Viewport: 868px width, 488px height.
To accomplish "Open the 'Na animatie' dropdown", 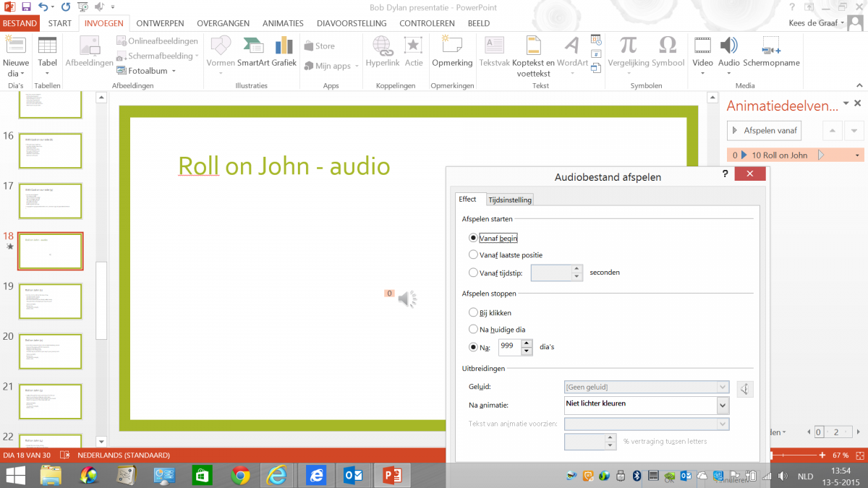I will 721,406.
